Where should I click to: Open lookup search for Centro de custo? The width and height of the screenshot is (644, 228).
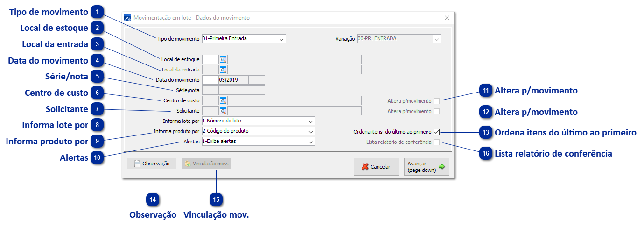coord(223,100)
